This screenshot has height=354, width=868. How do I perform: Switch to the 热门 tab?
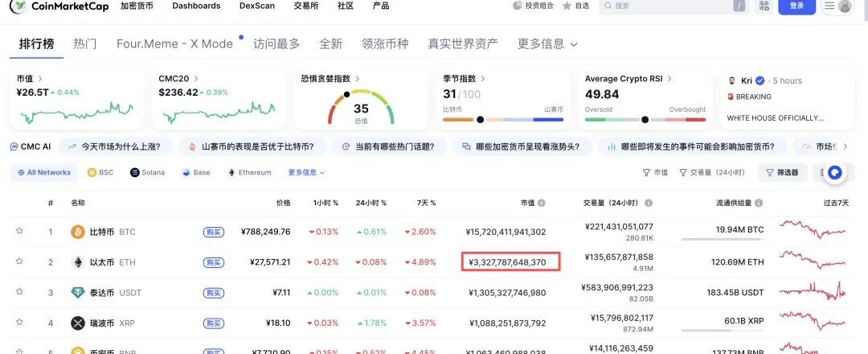pos(84,43)
